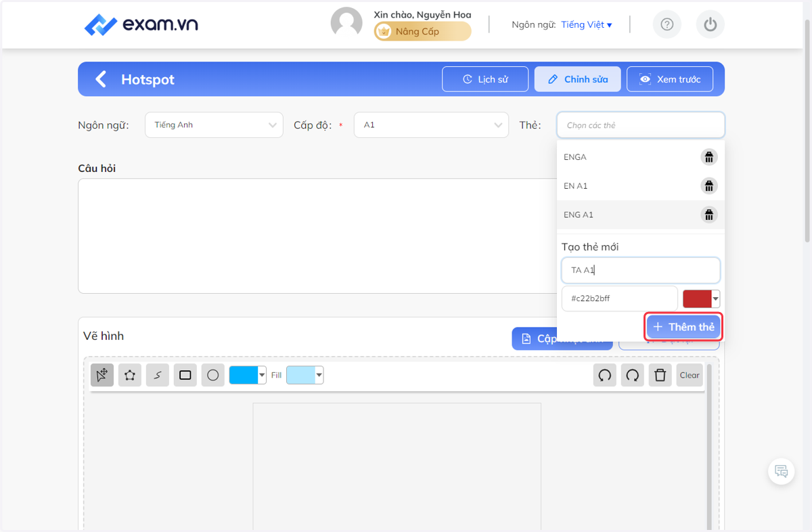Open the Tiếng Việt language dropdown
The width and height of the screenshot is (812, 532).
587,24
